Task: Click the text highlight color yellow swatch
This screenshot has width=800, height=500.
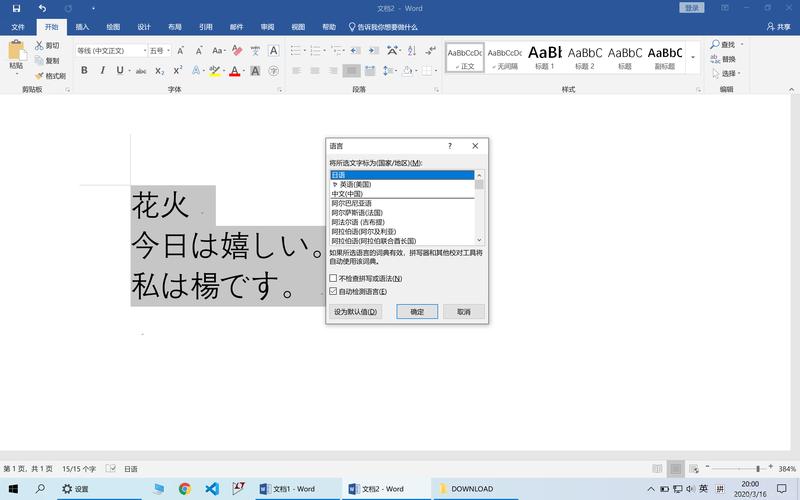Action: (x=215, y=71)
